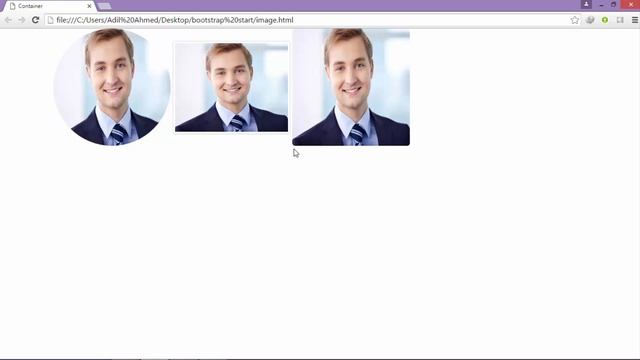Close the browser window
Viewport: 640px width, 360px height.
coord(630,4)
